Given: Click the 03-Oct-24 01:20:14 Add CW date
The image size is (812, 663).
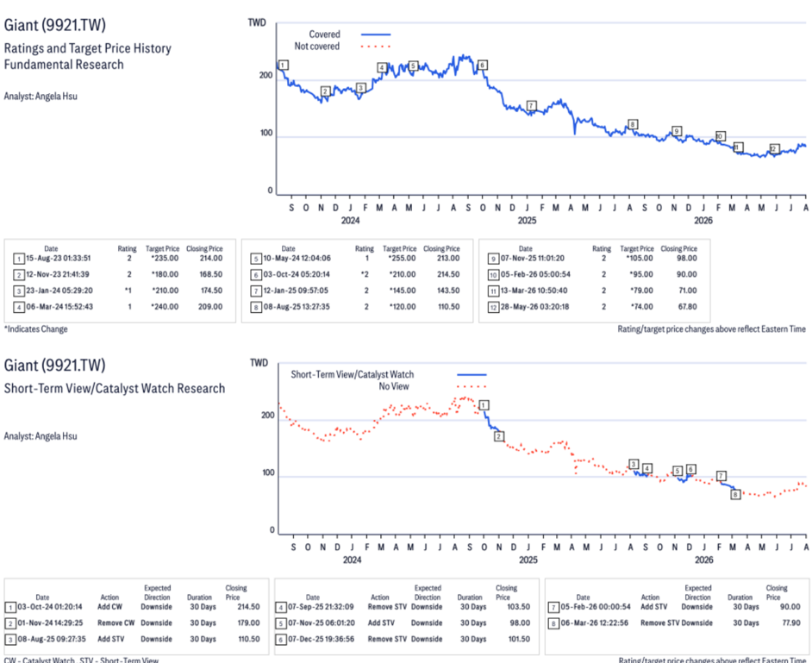Looking at the screenshot, I should 50,607.
